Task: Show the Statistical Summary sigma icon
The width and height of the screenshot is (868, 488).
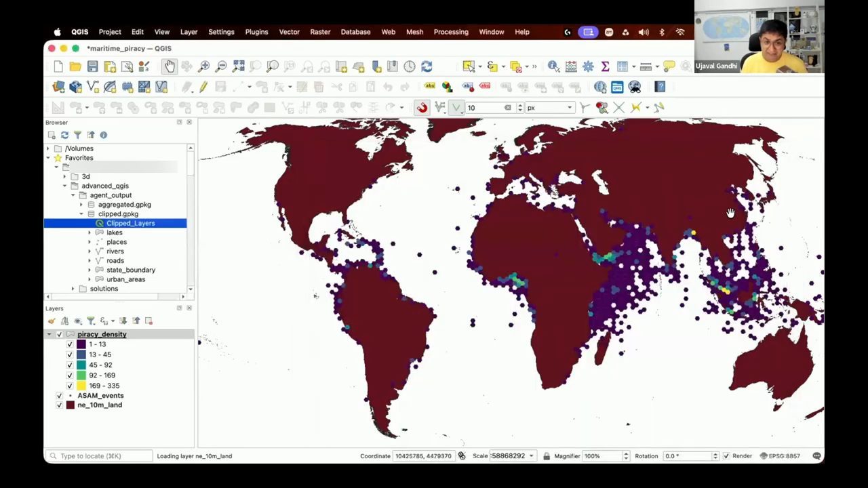Action: coord(605,66)
